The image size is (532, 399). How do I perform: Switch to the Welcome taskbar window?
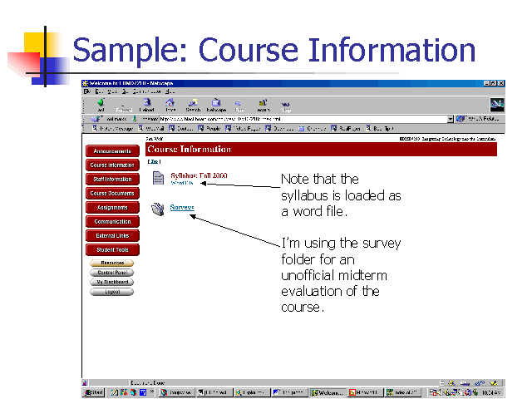click(x=328, y=392)
